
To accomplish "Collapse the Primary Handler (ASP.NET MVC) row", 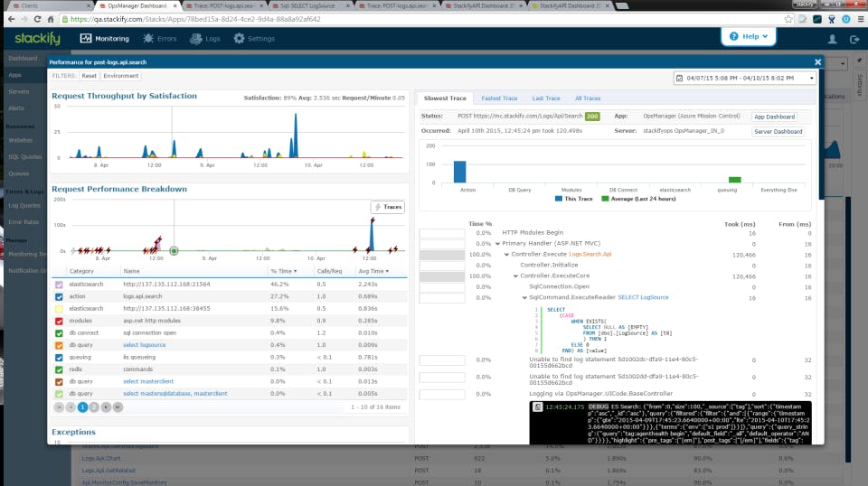I will [497, 243].
